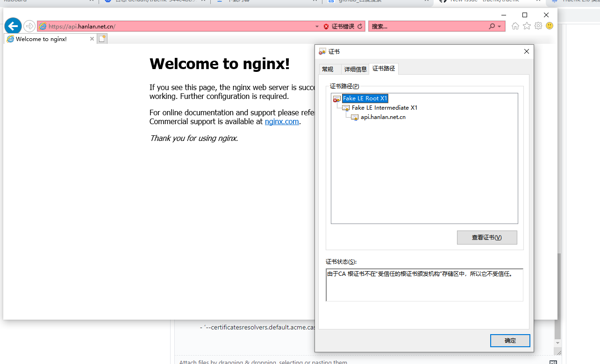This screenshot has width=600, height=364.
Task: Click the 'Thank you for using nginx.' text
Action: [x=194, y=138]
